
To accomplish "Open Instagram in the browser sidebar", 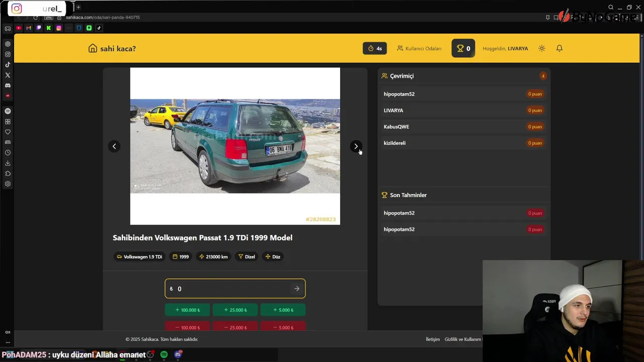I will [8, 54].
